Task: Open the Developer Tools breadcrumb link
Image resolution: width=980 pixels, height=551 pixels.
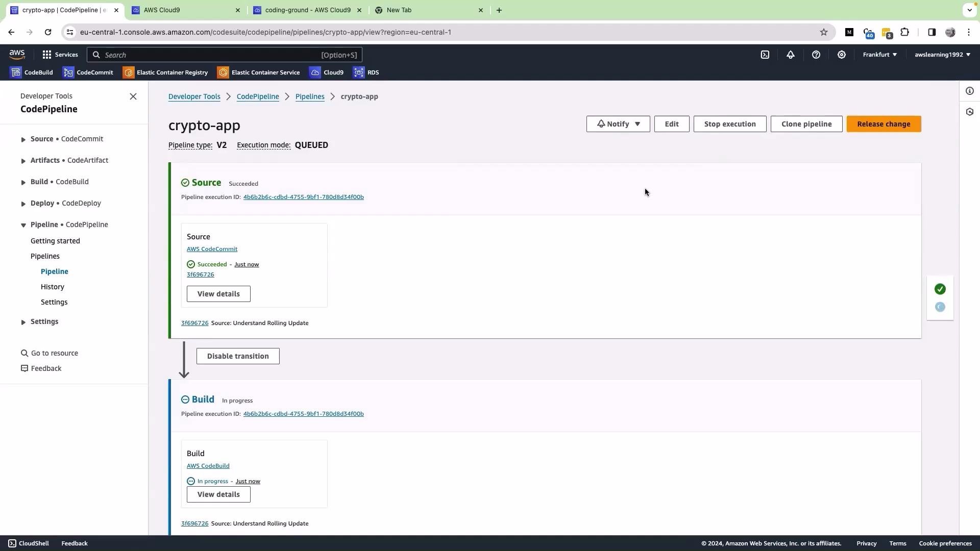Action: [194, 96]
